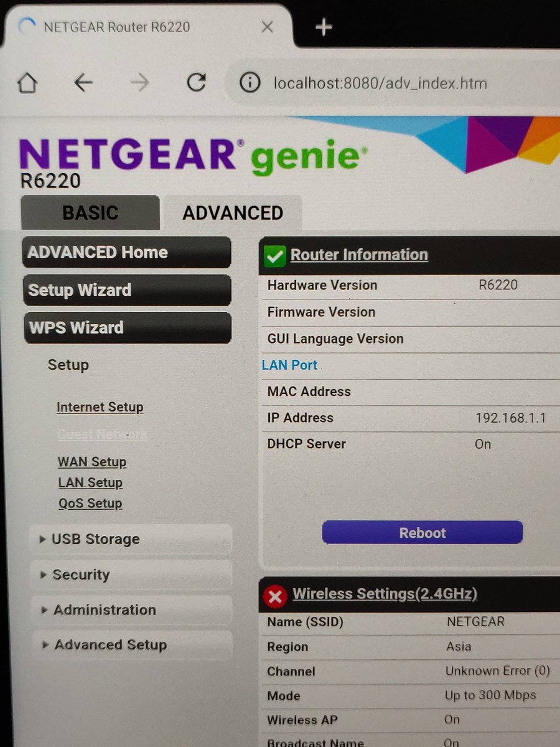Viewport: 560px width, 747px height.
Task: Open the Setup Wizard menu button
Action: [x=127, y=290]
